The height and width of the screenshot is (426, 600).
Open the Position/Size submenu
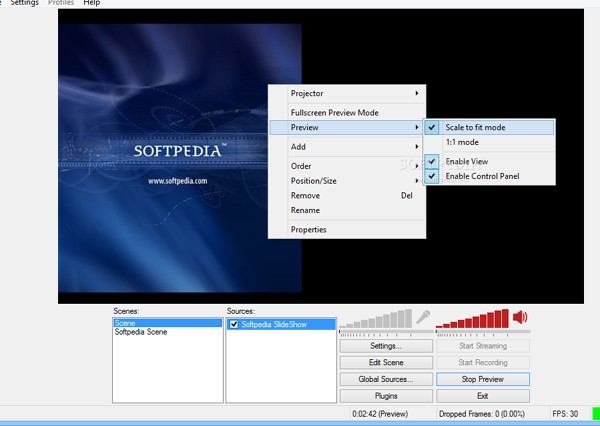347,181
